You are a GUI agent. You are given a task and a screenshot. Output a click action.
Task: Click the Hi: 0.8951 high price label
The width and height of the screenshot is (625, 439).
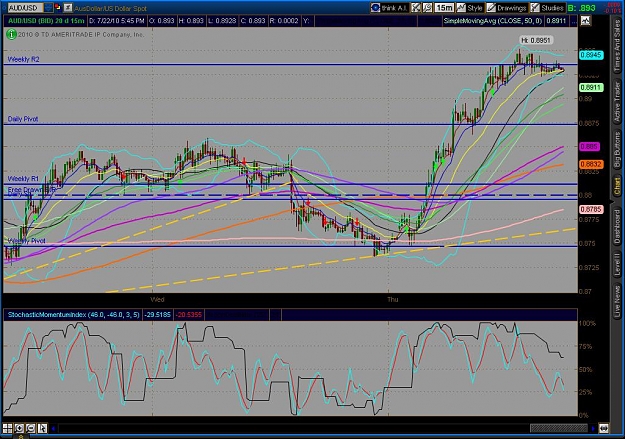click(536, 40)
